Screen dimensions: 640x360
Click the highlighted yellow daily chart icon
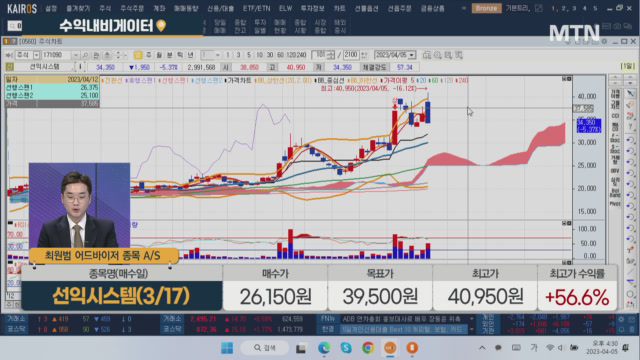(138, 55)
